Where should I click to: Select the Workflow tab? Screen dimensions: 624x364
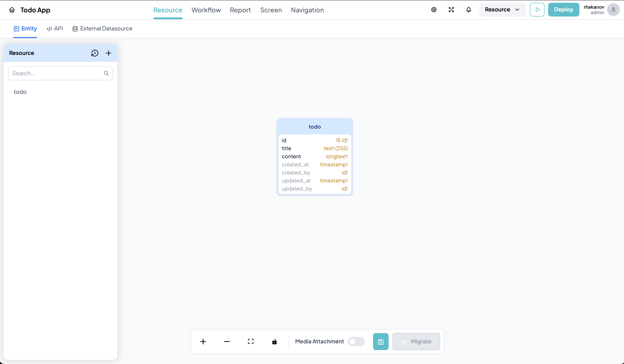click(x=206, y=10)
